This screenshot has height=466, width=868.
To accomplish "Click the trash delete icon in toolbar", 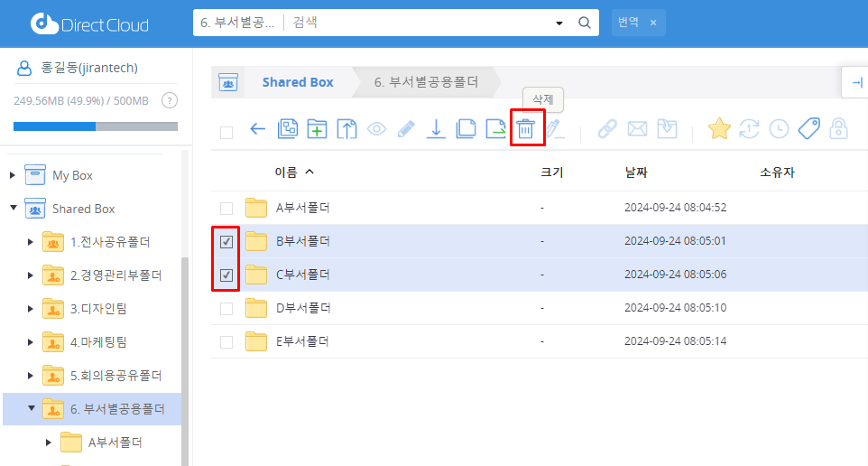I will (x=525, y=129).
